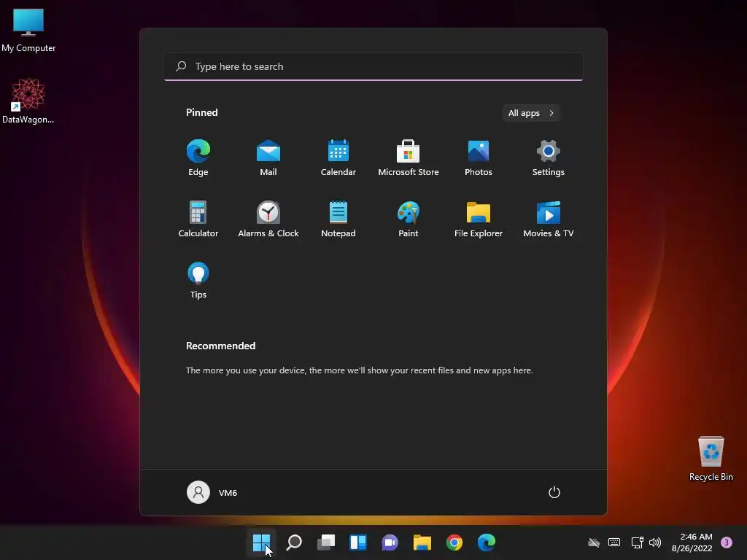Open the touch keyboard tray icon

(x=614, y=542)
